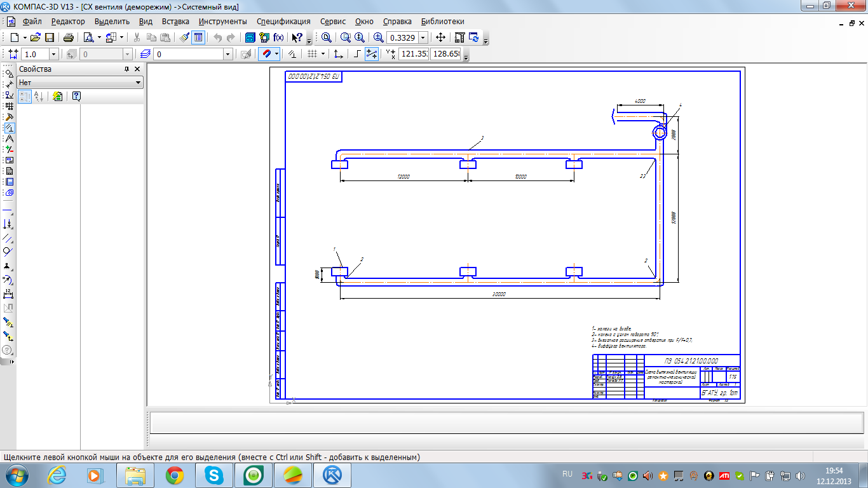Click the Y coordinate field 128.65
This screenshot has height=488, width=868.
click(445, 55)
